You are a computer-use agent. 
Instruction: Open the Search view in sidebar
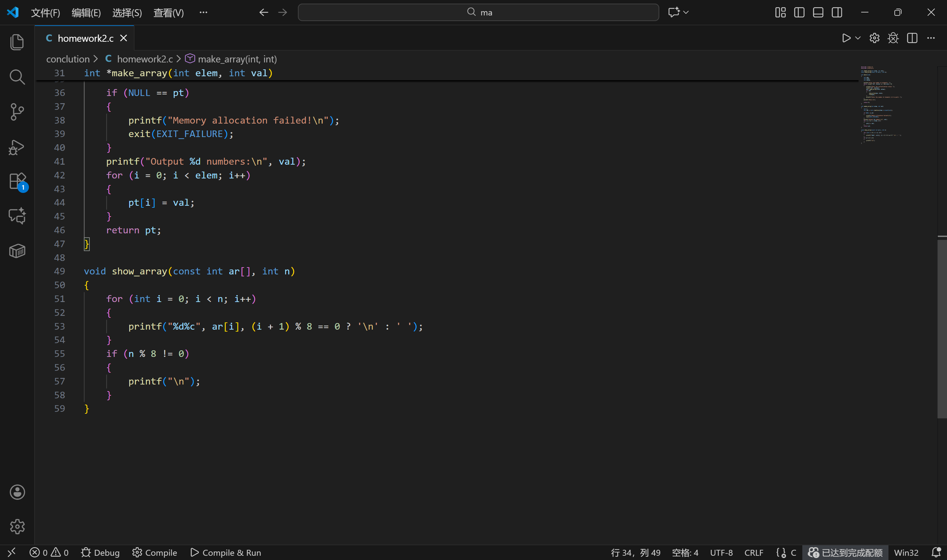click(17, 77)
